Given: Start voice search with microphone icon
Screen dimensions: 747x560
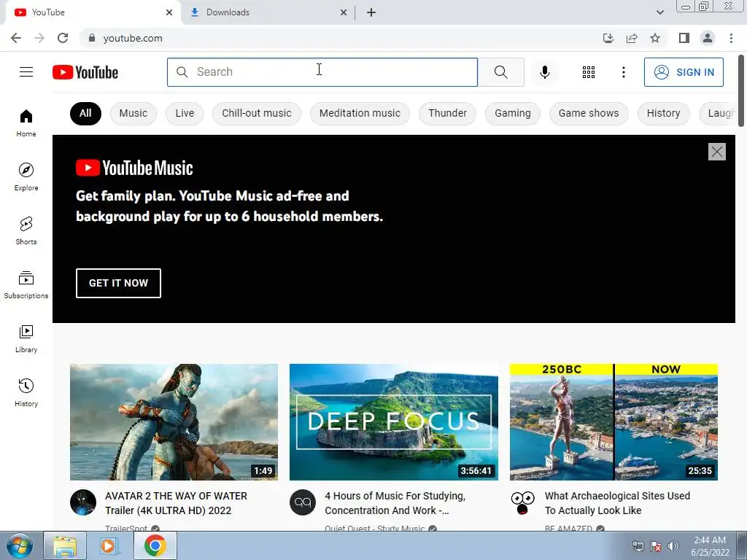Looking at the screenshot, I should 544,72.
